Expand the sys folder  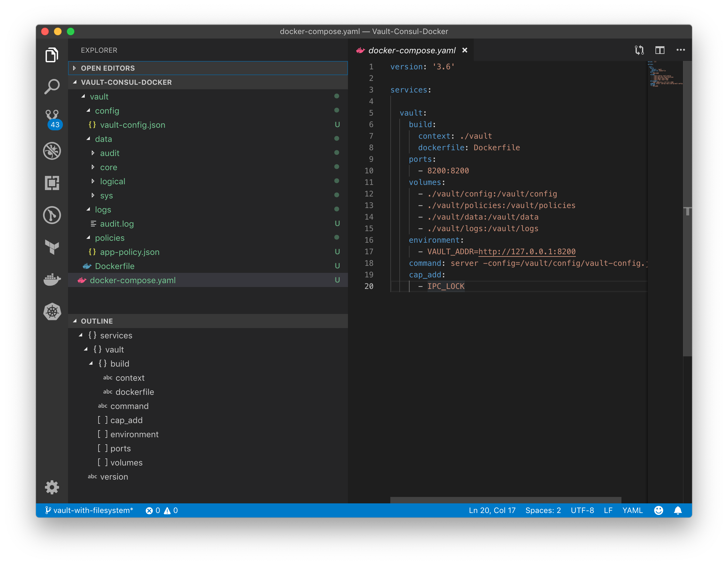208,196
